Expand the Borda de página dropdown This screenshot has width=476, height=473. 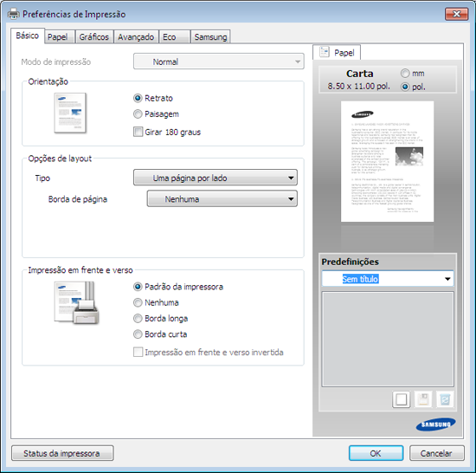pyautogui.click(x=222, y=199)
